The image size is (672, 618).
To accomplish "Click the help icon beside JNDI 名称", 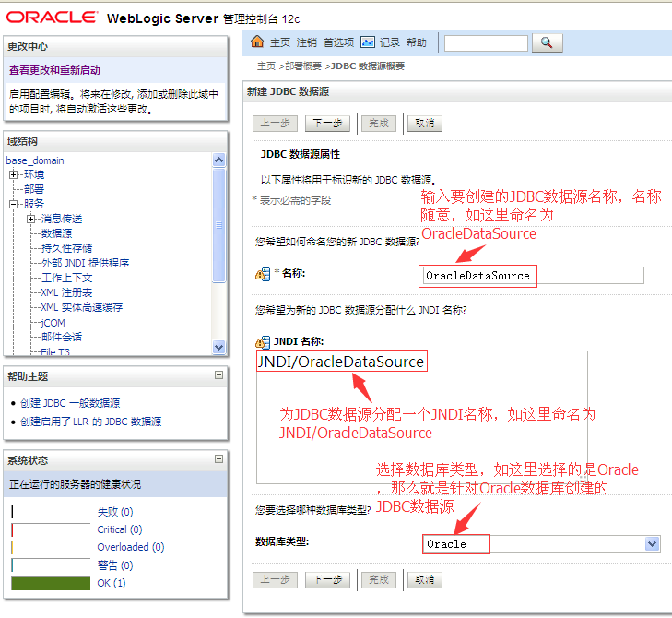I will click(263, 342).
